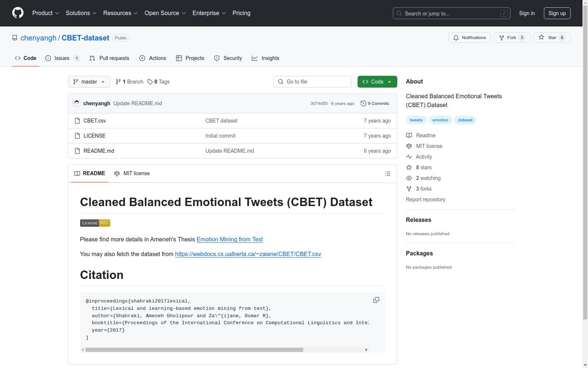Switch to the Pull requests tab
Viewport: 588px width, 368px height.
pos(109,58)
